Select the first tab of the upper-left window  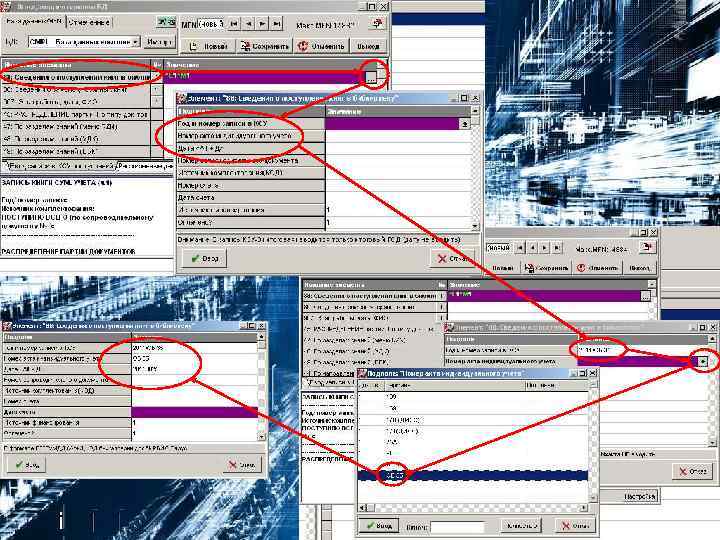click(x=34, y=21)
